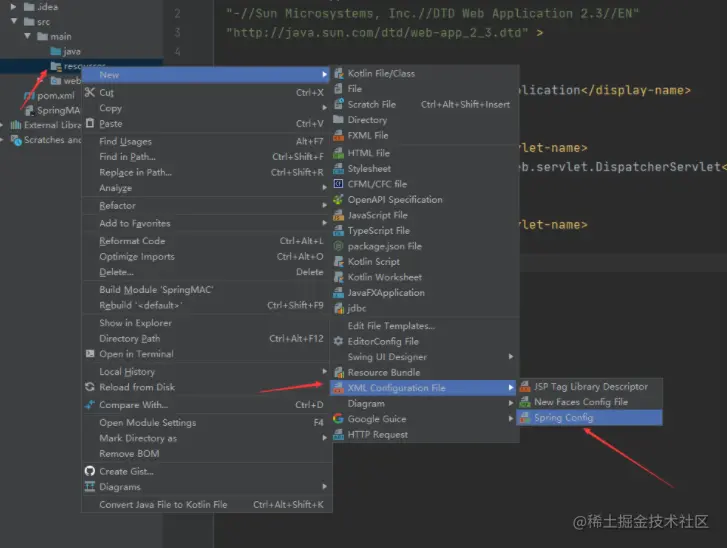Screen dimensions: 727x548
Task: Open the Mark Directory as submenu arrow
Action: coord(325,438)
